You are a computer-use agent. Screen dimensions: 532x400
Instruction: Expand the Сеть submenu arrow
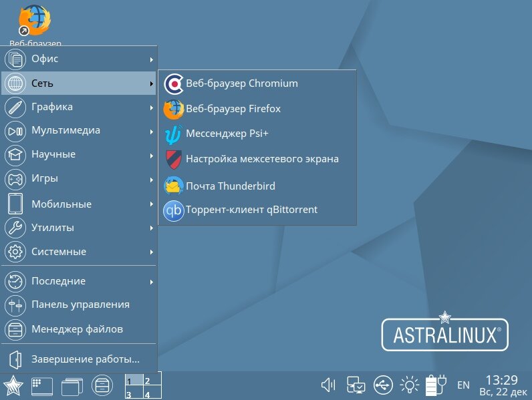click(151, 83)
